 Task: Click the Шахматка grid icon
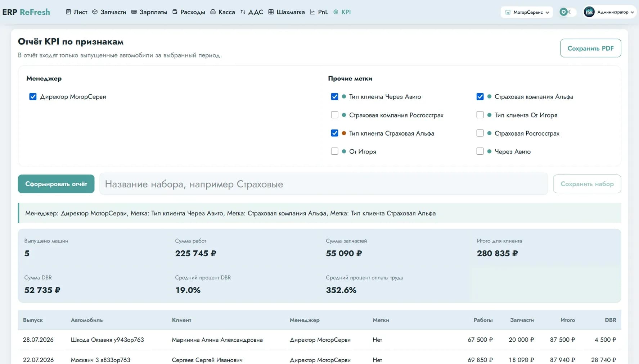click(271, 12)
